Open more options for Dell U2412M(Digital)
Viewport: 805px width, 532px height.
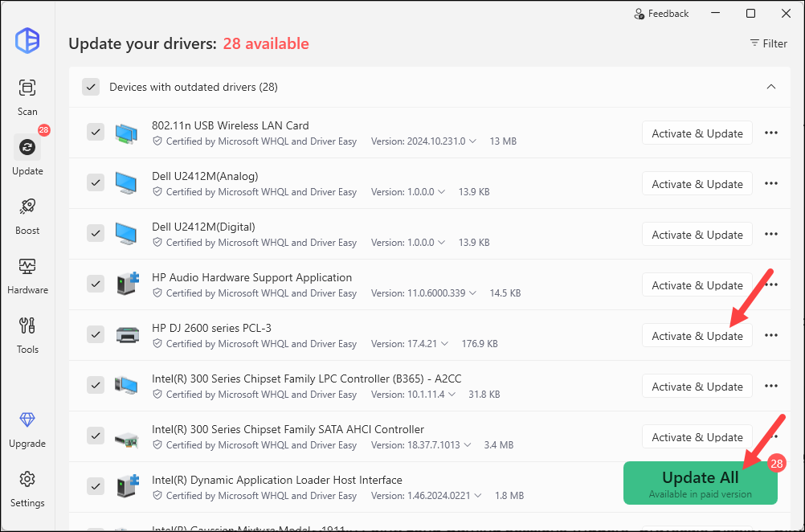coord(771,234)
